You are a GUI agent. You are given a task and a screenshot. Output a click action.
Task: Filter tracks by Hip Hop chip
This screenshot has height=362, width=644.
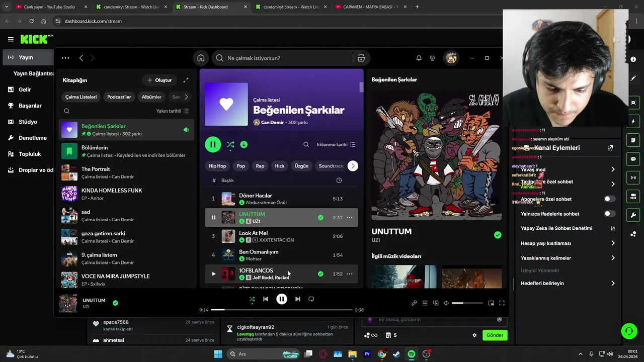click(217, 166)
